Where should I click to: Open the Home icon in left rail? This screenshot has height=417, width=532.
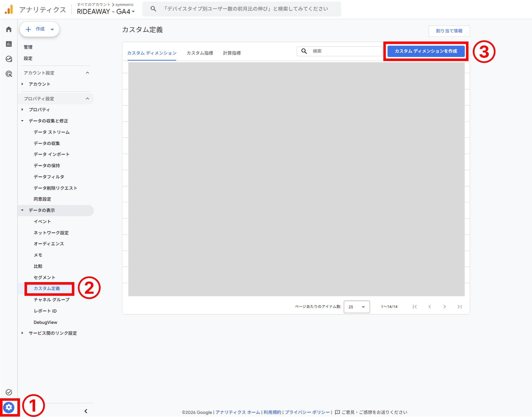pos(9,29)
